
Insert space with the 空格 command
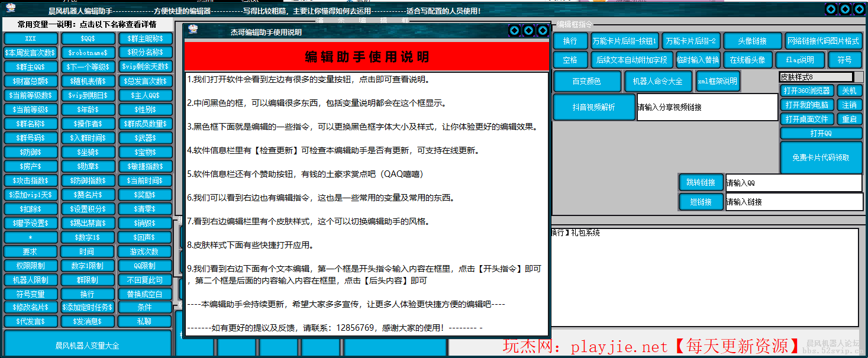[x=569, y=60]
